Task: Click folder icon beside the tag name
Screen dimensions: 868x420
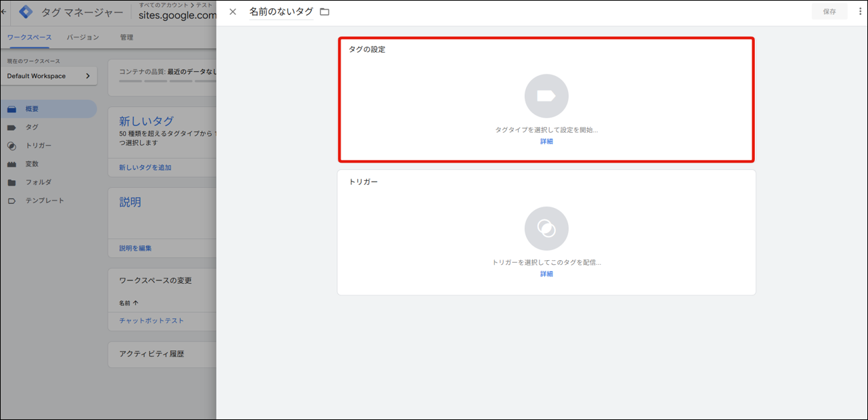Action: click(x=324, y=12)
